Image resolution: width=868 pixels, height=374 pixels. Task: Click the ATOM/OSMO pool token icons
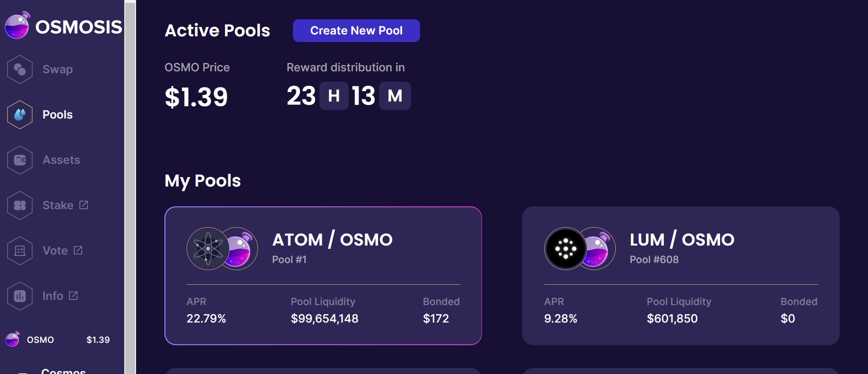[x=222, y=248]
